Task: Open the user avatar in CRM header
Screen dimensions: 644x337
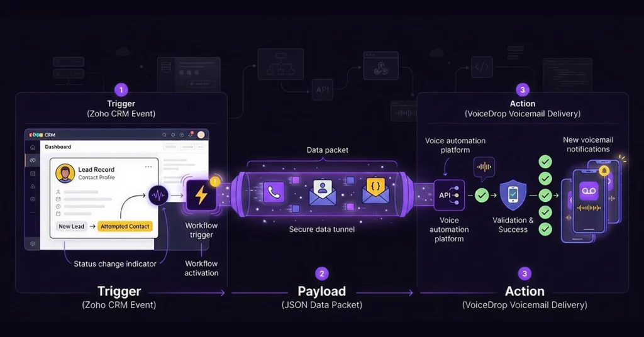Action: [201, 135]
